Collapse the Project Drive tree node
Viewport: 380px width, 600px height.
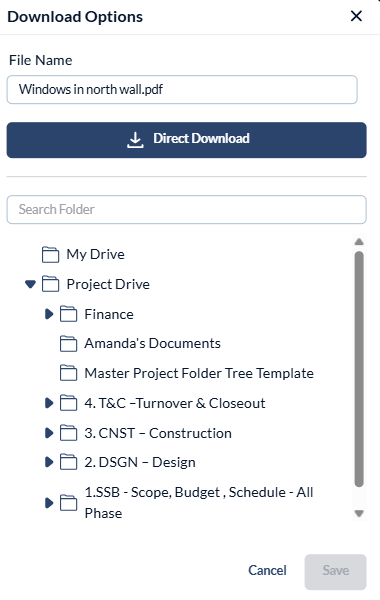[30, 284]
